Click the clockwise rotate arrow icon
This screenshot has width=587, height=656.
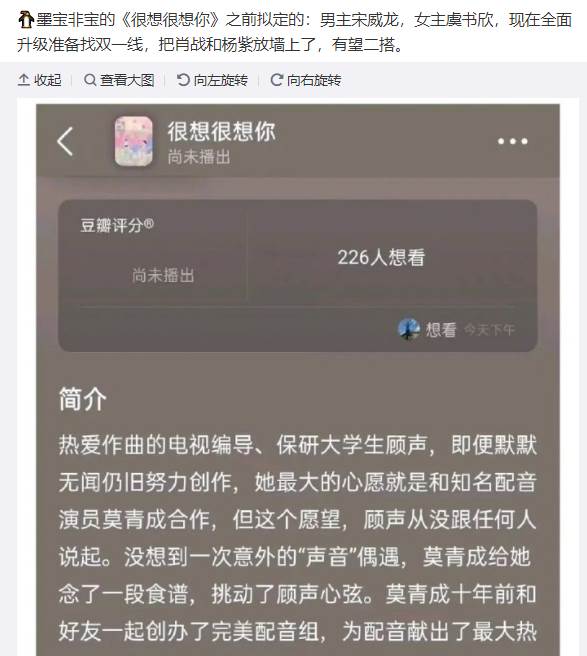coord(276,79)
